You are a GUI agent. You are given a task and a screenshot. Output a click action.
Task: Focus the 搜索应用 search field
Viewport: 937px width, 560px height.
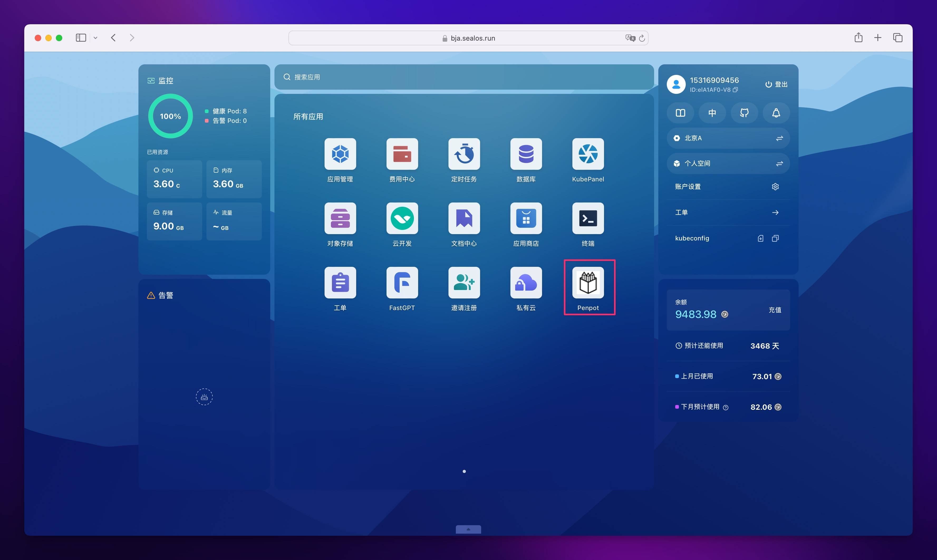464,77
